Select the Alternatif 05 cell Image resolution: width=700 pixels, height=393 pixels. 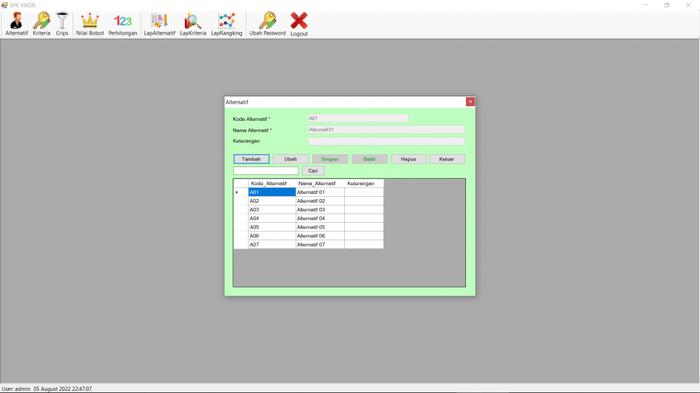pos(320,227)
